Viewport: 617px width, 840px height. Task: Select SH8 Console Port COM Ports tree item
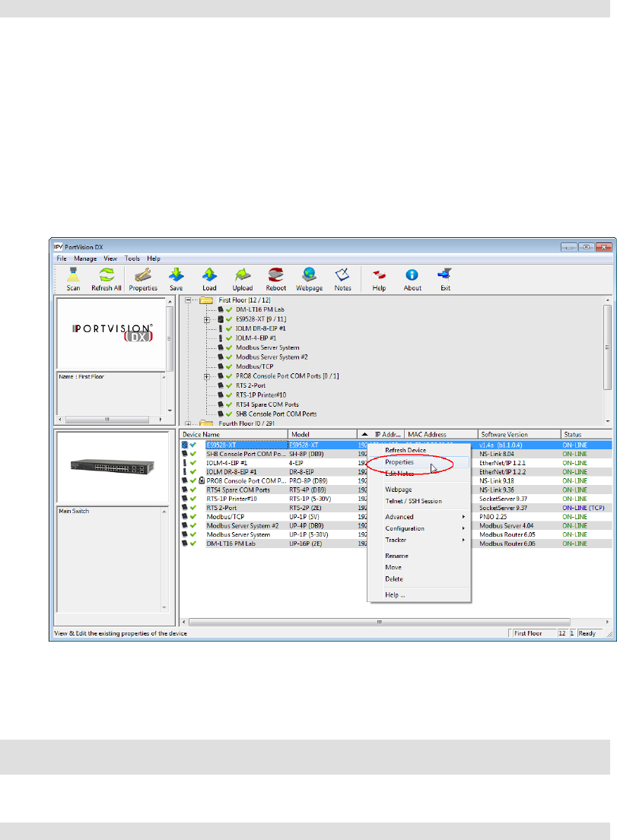coord(276,414)
